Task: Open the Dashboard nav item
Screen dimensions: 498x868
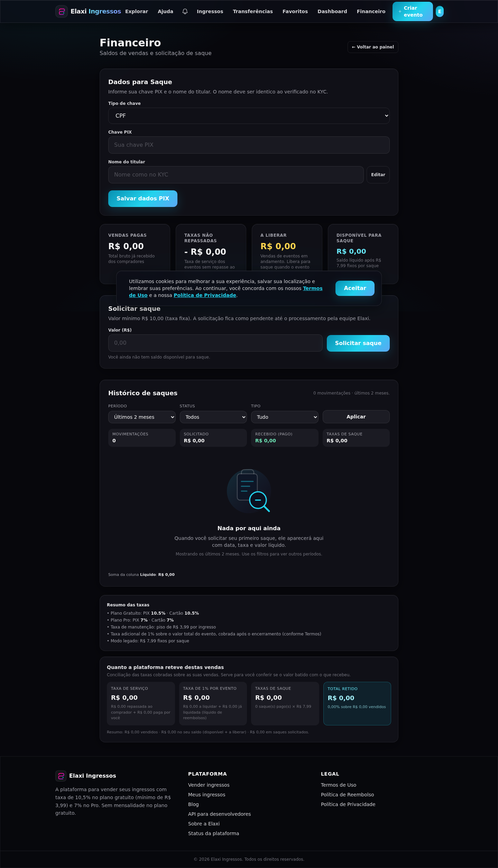Action: pos(332,11)
